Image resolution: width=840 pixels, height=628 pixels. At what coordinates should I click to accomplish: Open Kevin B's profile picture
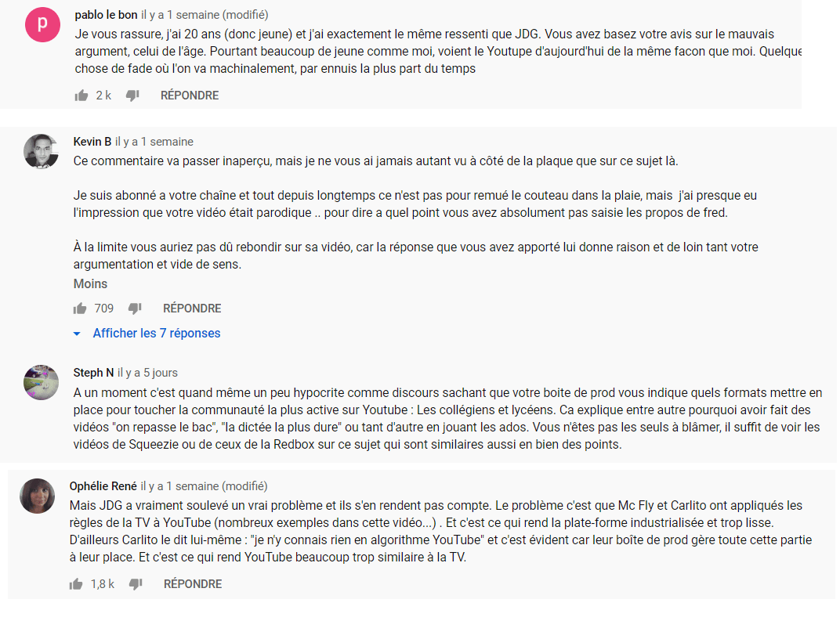tap(42, 151)
